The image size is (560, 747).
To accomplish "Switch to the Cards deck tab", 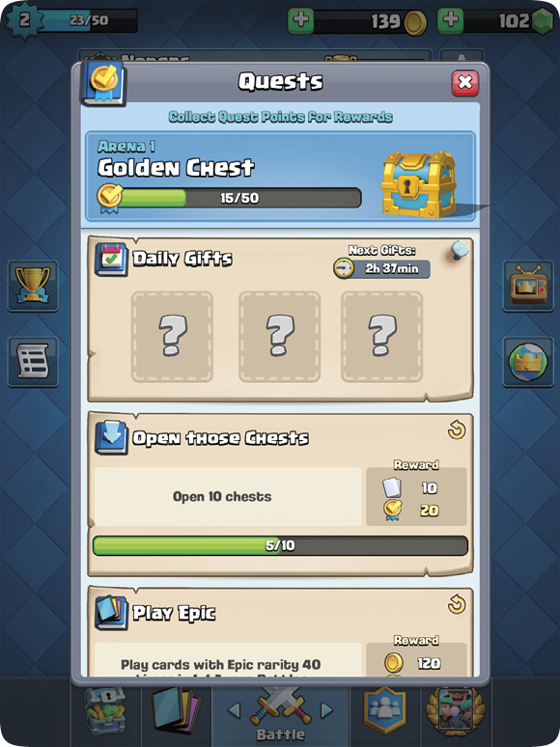I will click(177, 711).
